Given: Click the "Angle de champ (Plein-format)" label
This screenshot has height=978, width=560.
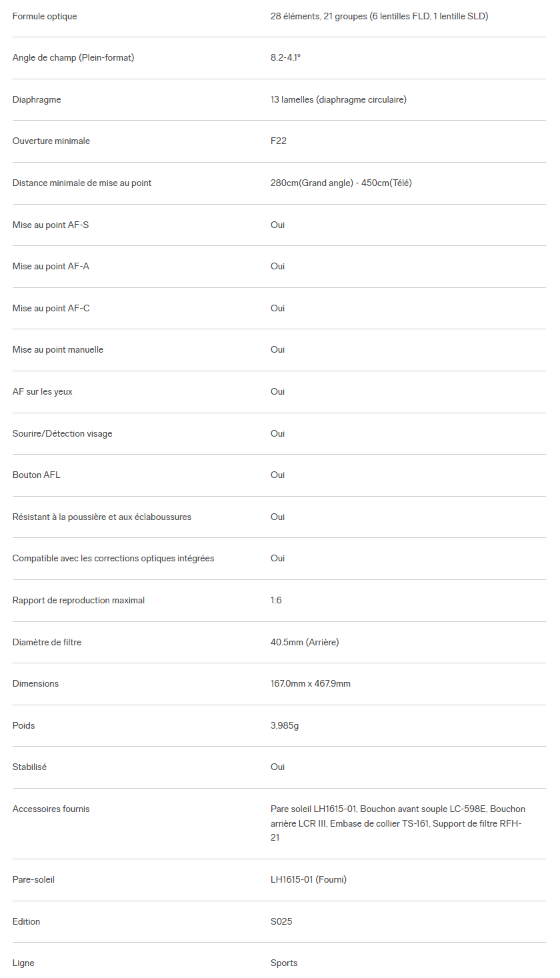Looking at the screenshot, I should pyautogui.click(x=73, y=58).
